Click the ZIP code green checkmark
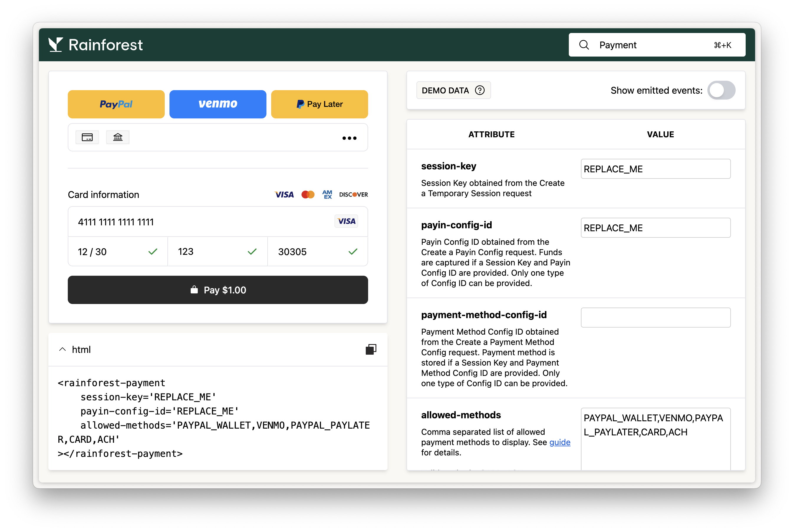The image size is (794, 532). tap(353, 252)
